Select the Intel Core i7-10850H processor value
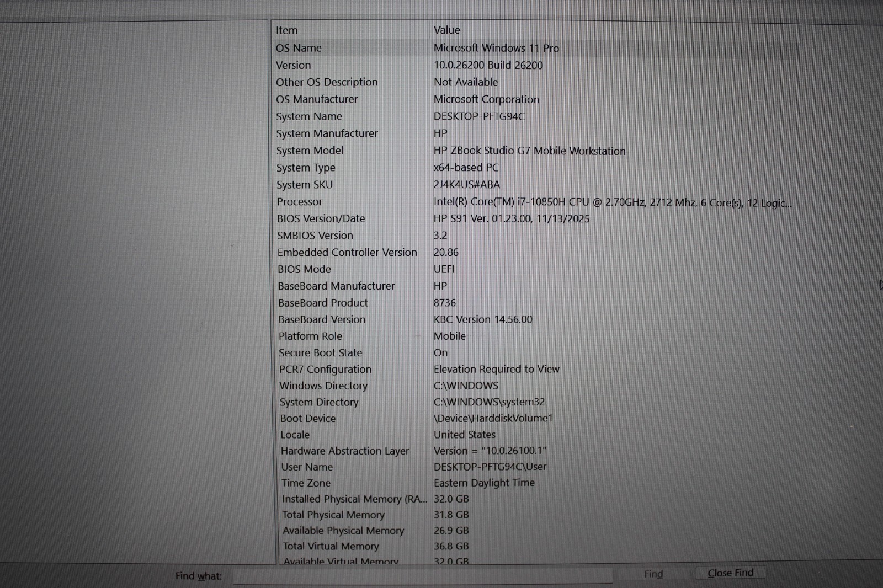The image size is (883, 588). (x=613, y=202)
